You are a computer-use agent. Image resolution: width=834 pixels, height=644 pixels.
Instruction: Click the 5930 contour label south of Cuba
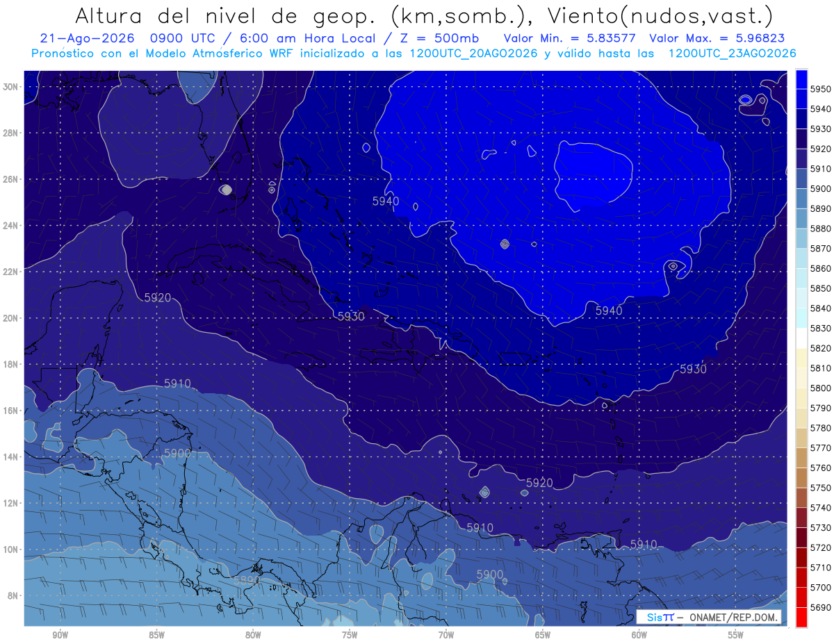[x=351, y=316]
